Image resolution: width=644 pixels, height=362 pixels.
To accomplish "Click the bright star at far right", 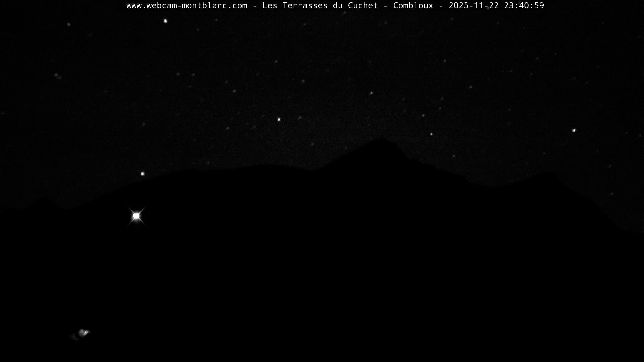I will click(574, 130).
